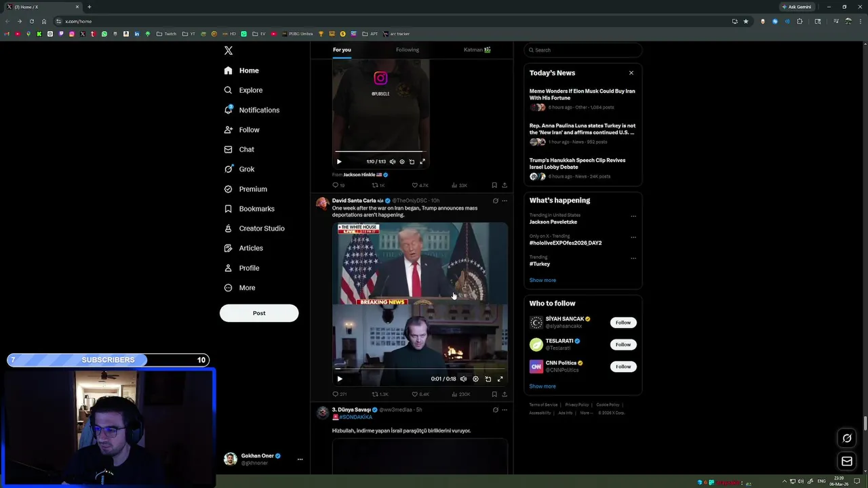Pop out the Jackson Hinkle video
Viewport: 868px width, 488px height.
tap(412, 161)
